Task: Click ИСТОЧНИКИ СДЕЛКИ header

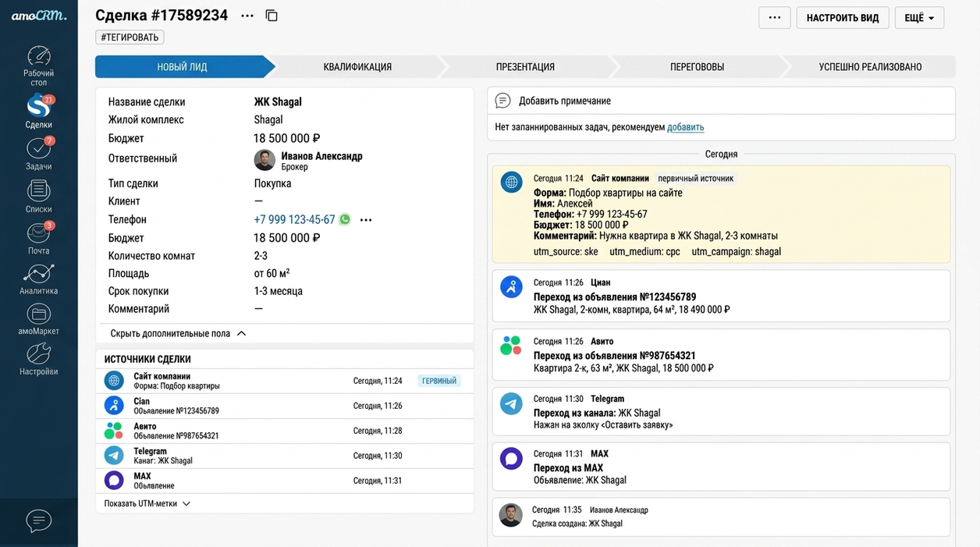Action: click(x=147, y=360)
